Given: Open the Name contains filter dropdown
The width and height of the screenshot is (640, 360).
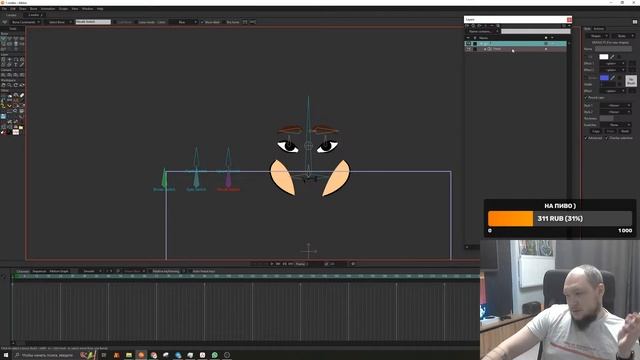Looking at the screenshot, I should point(482,31).
